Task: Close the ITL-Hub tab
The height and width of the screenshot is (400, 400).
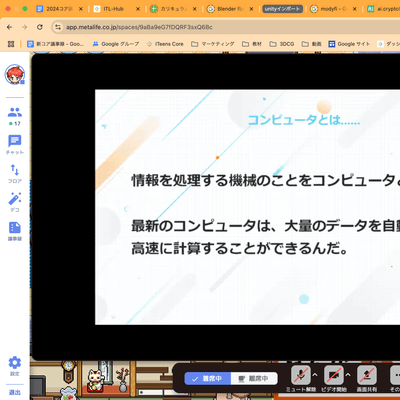Action: coord(138,9)
